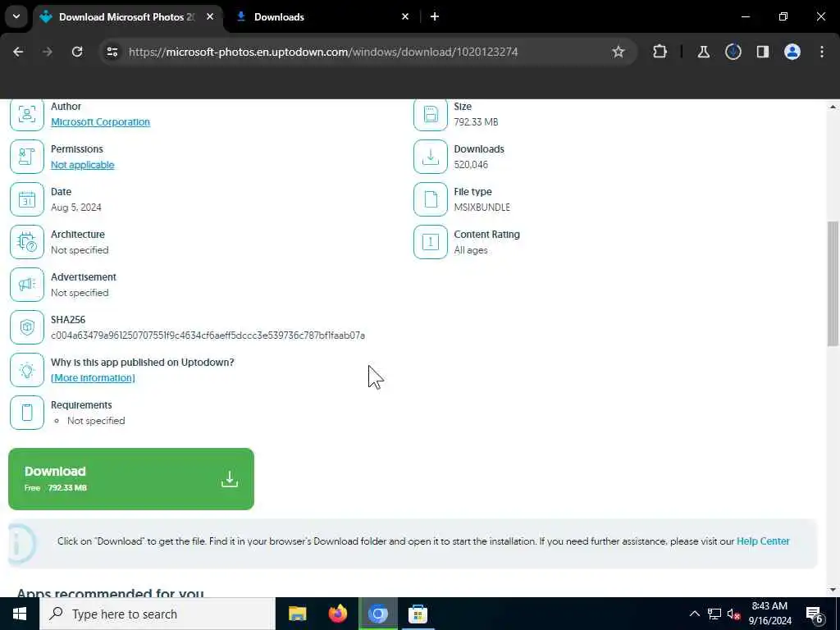Screen dimensions: 840x630
Task: Click the Author info icon
Action: click(x=27, y=113)
